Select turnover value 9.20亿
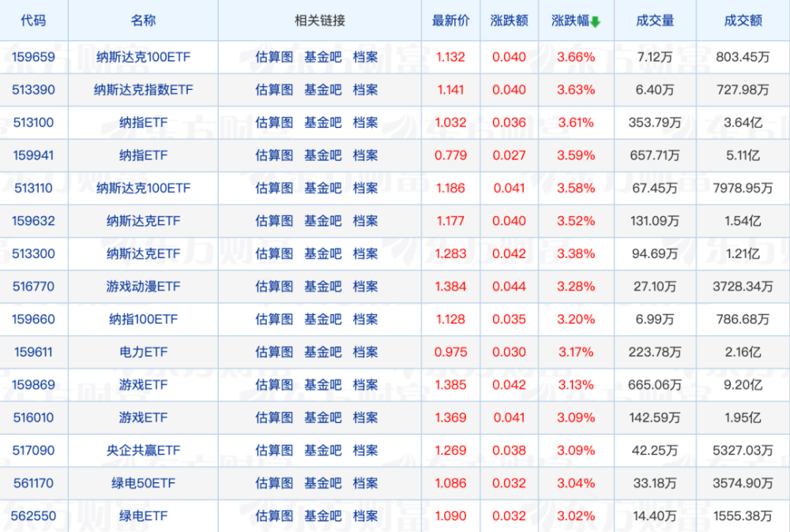 [743, 384]
